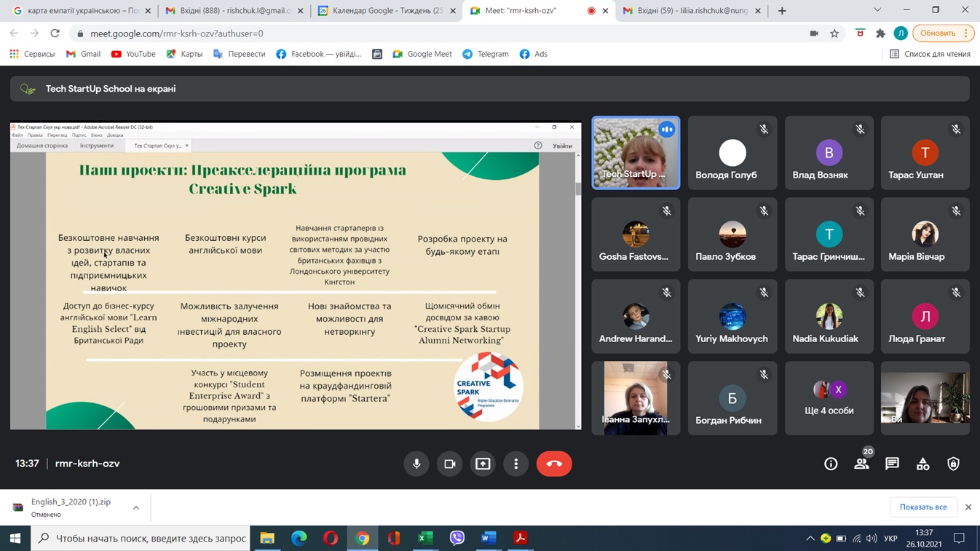Toggle the microphone on or off
The image size is (980, 551).
[416, 464]
